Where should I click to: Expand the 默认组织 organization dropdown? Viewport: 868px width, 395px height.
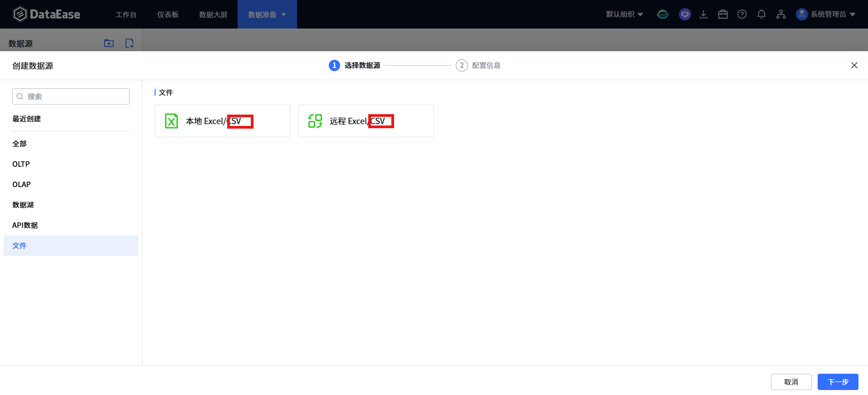[x=624, y=14]
